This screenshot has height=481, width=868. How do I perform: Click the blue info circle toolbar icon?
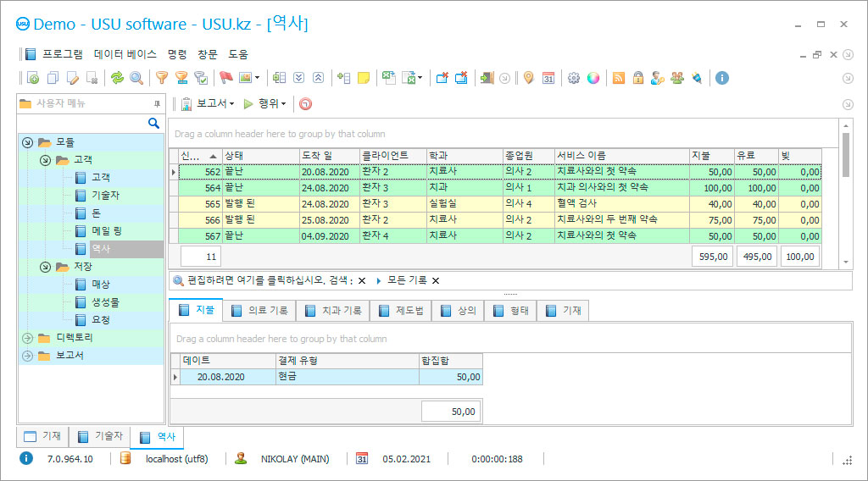click(722, 78)
